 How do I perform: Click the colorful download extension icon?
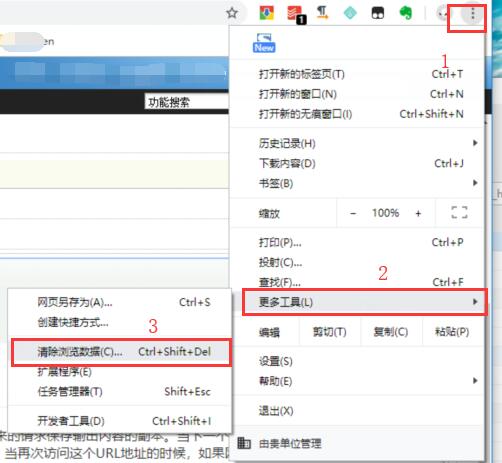(266, 13)
